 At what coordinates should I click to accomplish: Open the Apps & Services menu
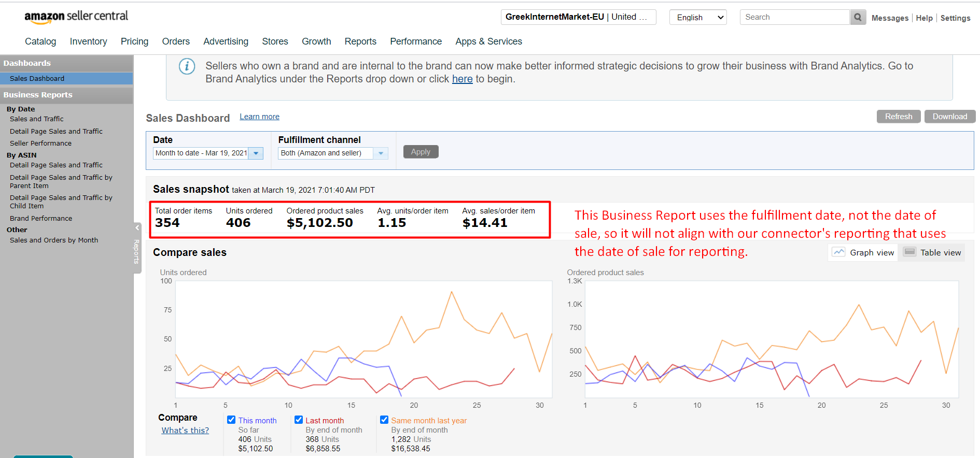488,41
